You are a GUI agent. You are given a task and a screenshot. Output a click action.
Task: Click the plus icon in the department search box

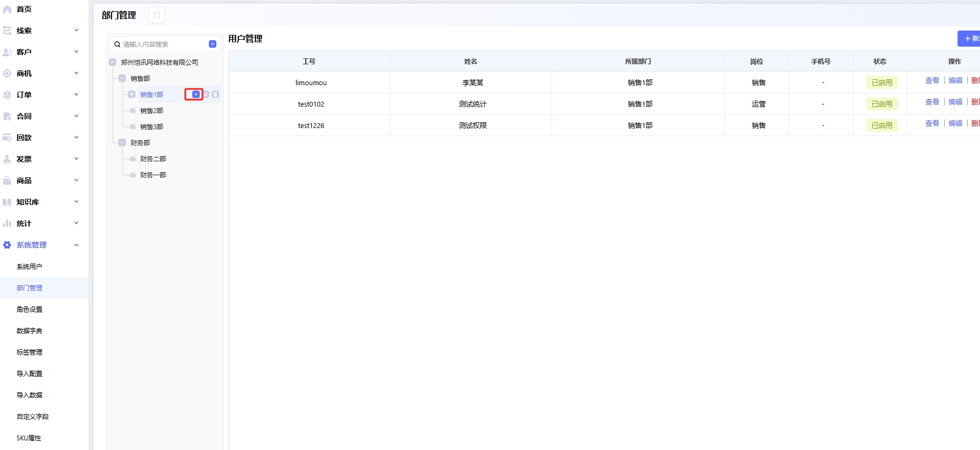pyautogui.click(x=213, y=44)
